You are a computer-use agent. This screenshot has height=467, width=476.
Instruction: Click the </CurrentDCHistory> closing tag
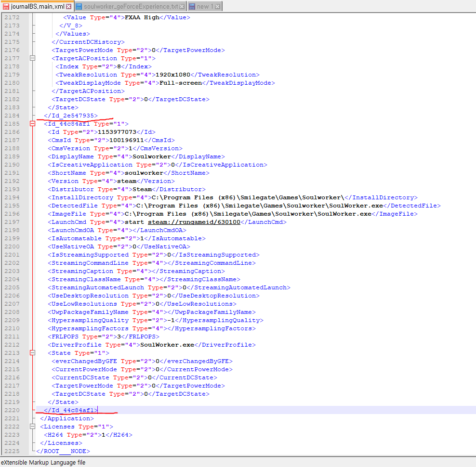click(88, 42)
